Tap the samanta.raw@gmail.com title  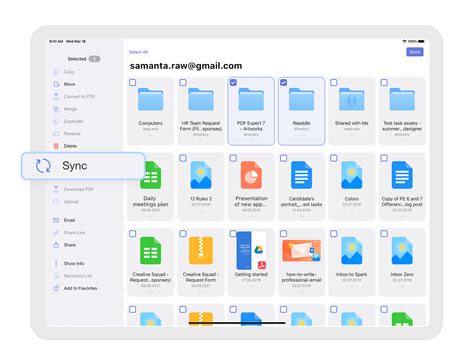(x=186, y=66)
